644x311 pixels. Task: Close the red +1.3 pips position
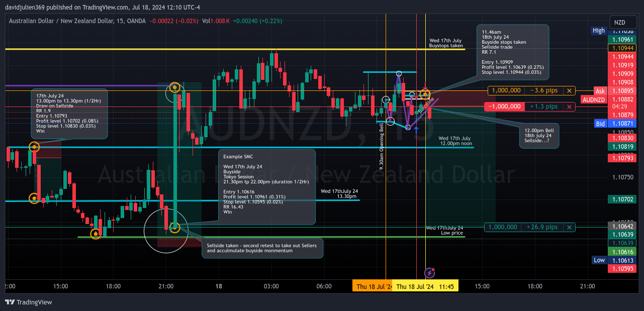(x=569, y=107)
